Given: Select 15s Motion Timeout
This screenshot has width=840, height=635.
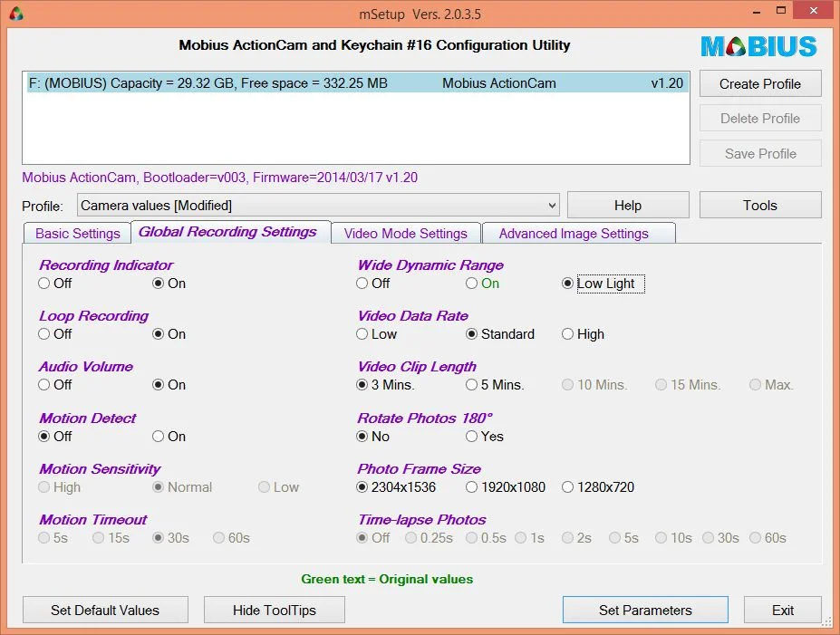Looking at the screenshot, I should click(111, 538).
